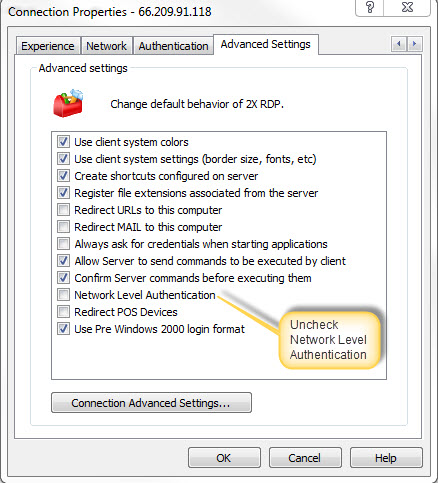Show more tabs with right arrow
This screenshot has width=438, height=483.
point(414,44)
